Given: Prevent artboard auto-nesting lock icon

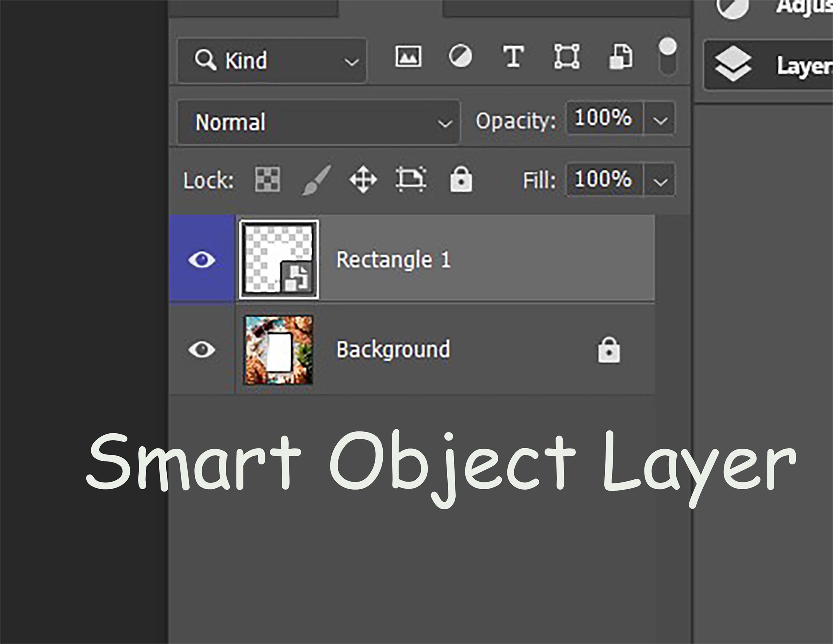Looking at the screenshot, I should [411, 179].
